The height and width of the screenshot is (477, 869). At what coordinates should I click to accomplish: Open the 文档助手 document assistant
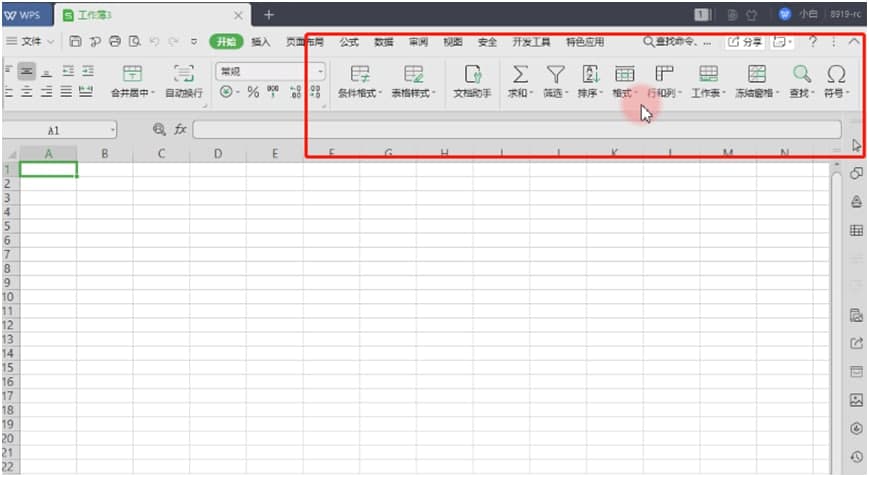tap(472, 81)
